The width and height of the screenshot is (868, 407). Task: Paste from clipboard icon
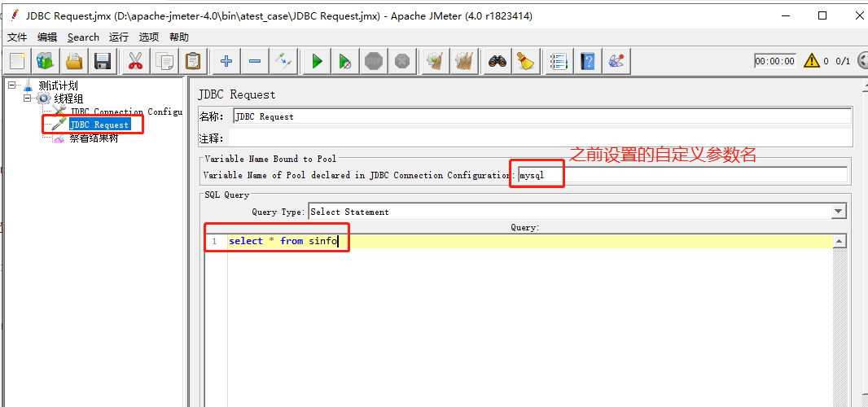point(193,61)
